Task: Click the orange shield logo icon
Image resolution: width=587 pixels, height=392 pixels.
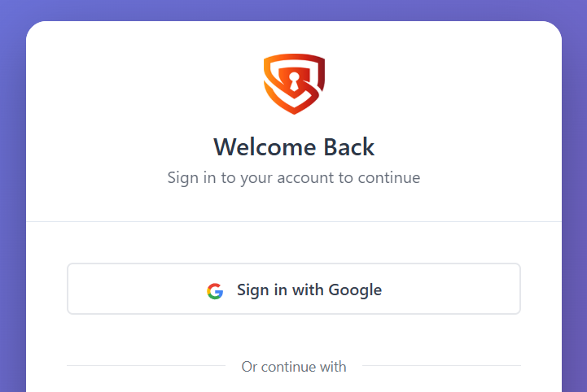Action: pyautogui.click(x=294, y=83)
